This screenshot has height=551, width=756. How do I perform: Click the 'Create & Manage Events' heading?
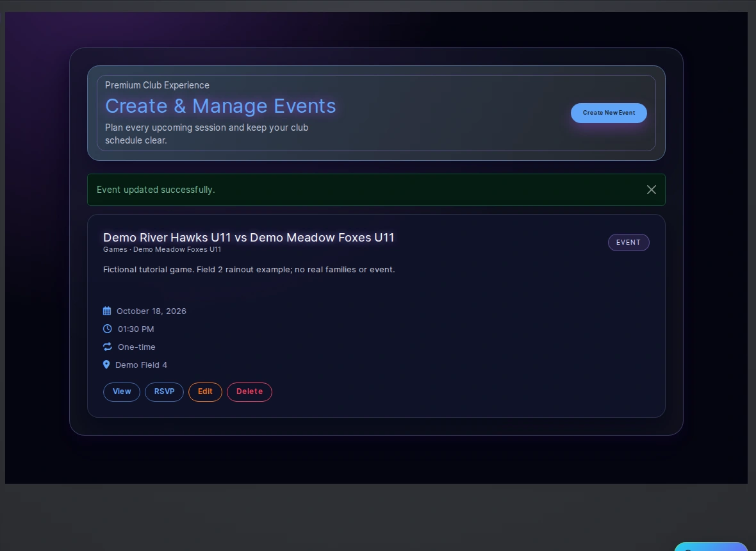pyautogui.click(x=220, y=106)
